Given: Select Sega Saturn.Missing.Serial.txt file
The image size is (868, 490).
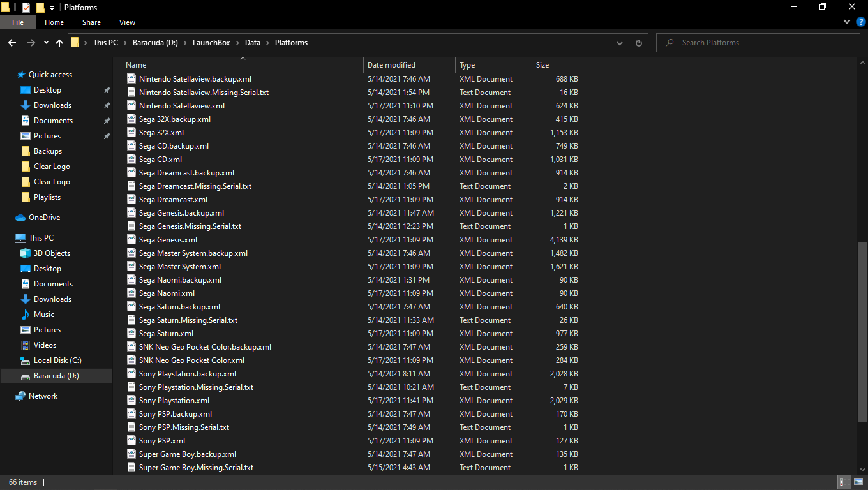Looking at the screenshot, I should 188,320.
